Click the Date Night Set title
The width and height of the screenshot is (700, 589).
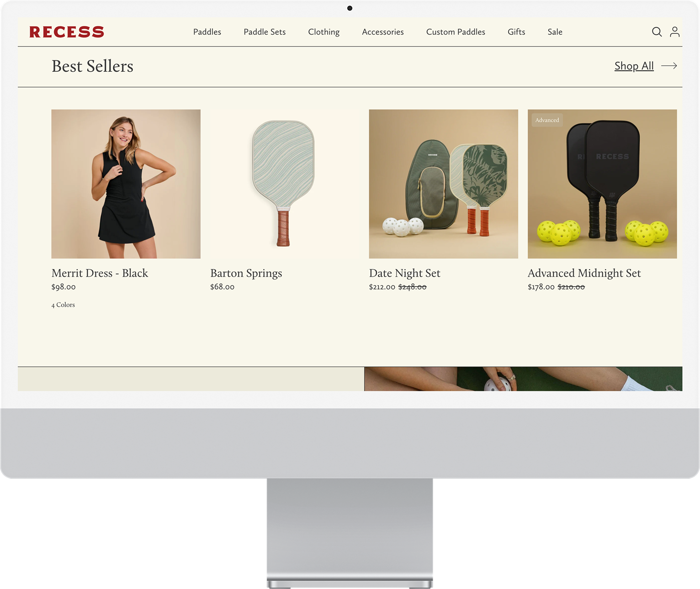point(404,273)
